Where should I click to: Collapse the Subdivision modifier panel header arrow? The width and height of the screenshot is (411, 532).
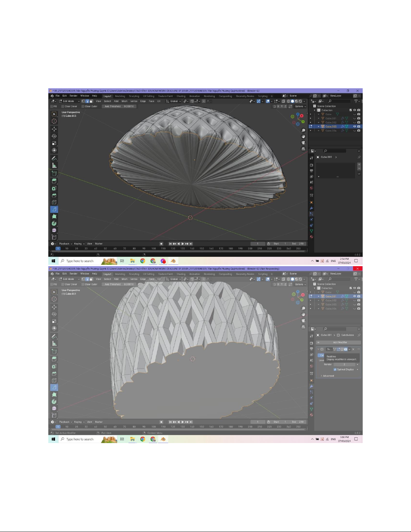(x=318, y=349)
